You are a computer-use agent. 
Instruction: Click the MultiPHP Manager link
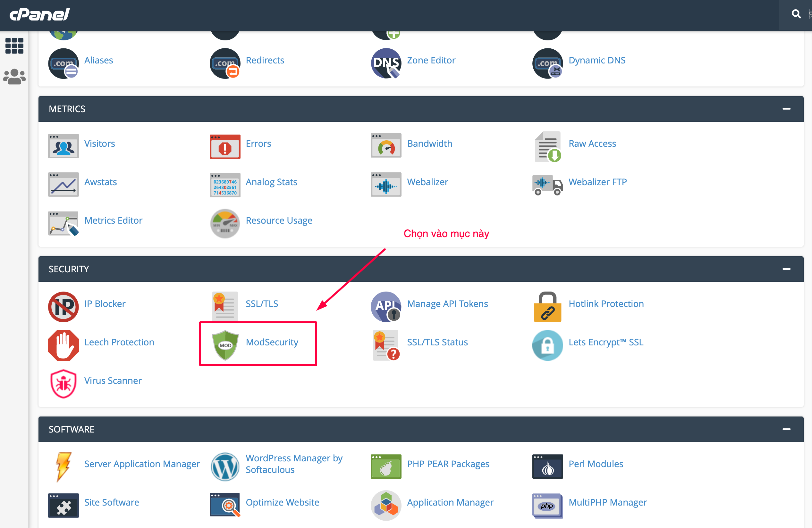(x=607, y=502)
